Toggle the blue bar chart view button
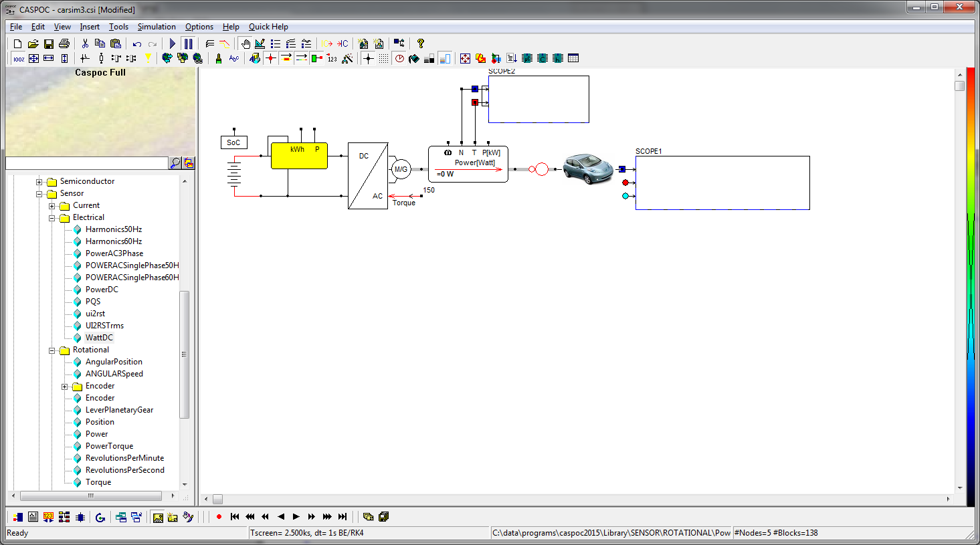Viewport: 980px width, 545px height. (445, 59)
